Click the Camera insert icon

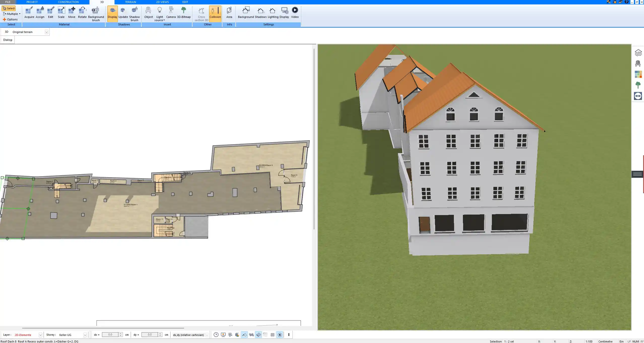[171, 13]
